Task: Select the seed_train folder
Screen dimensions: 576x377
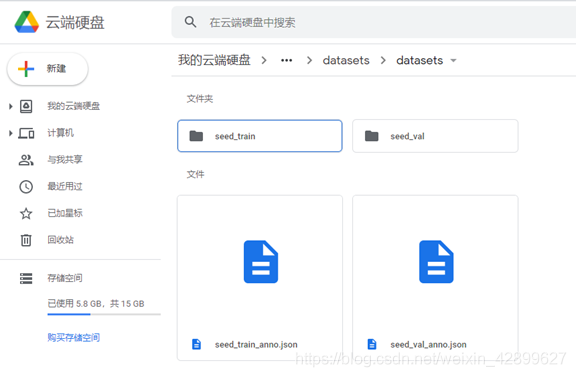Action: 260,136
